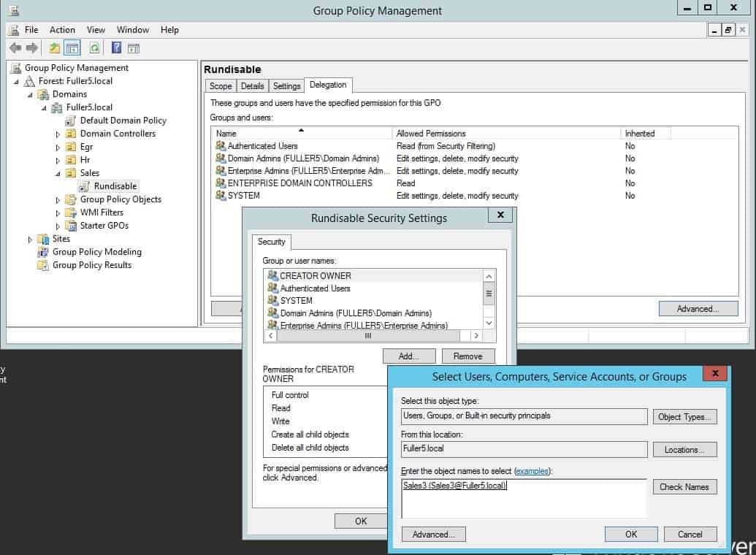Click Advanced button on Delegation tab
This screenshot has width=756, height=555.
click(698, 309)
